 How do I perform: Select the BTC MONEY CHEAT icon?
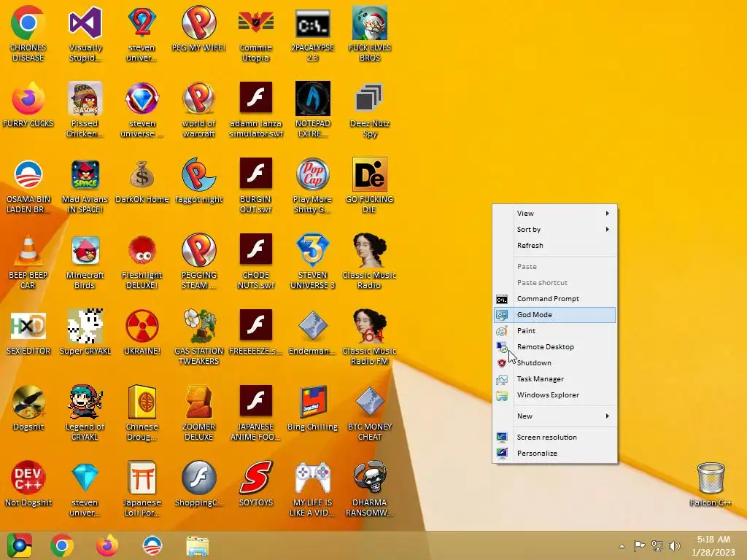(370, 413)
